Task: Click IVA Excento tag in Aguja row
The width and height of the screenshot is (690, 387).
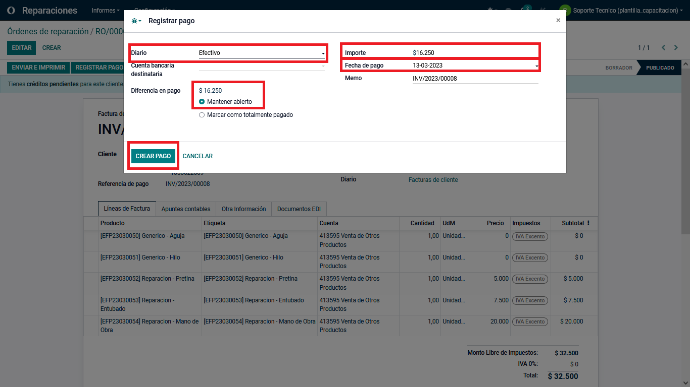Action: 530,236
